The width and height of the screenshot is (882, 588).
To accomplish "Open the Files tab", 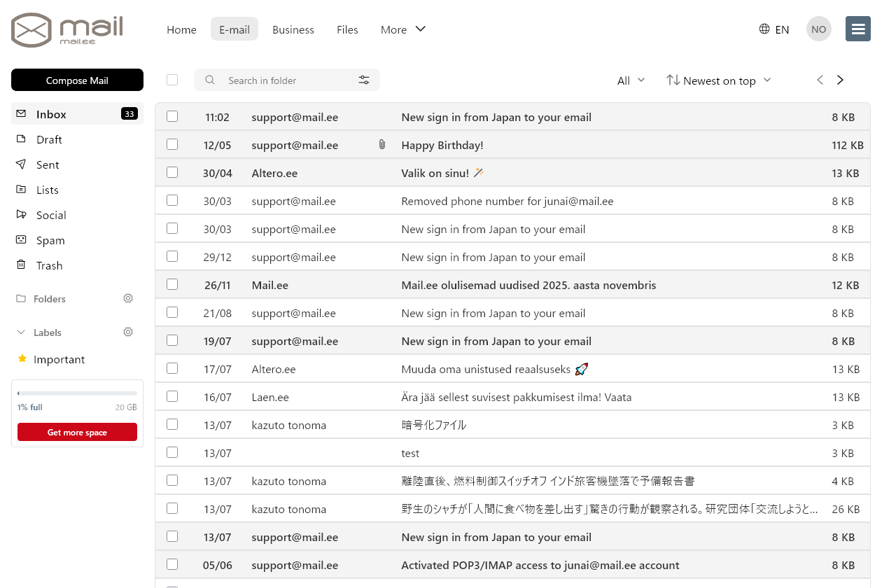I will point(347,29).
